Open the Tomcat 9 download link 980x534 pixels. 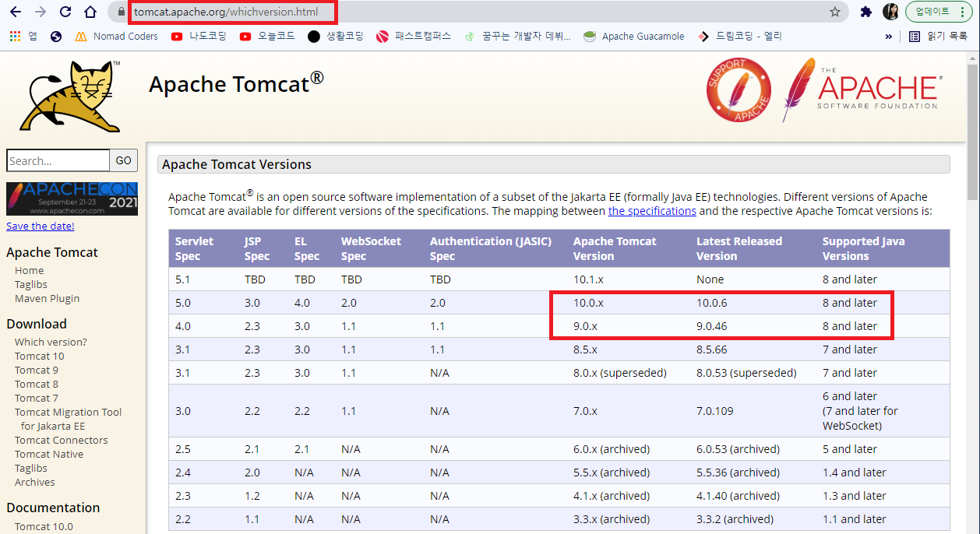point(37,370)
